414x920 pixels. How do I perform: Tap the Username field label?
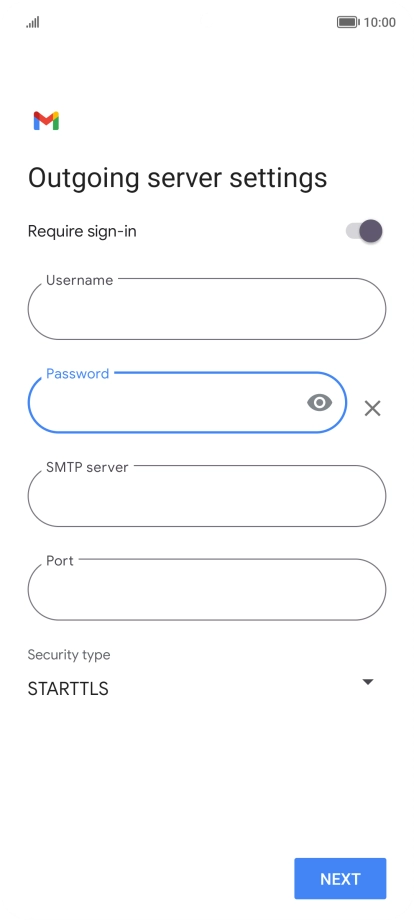point(79,280)
